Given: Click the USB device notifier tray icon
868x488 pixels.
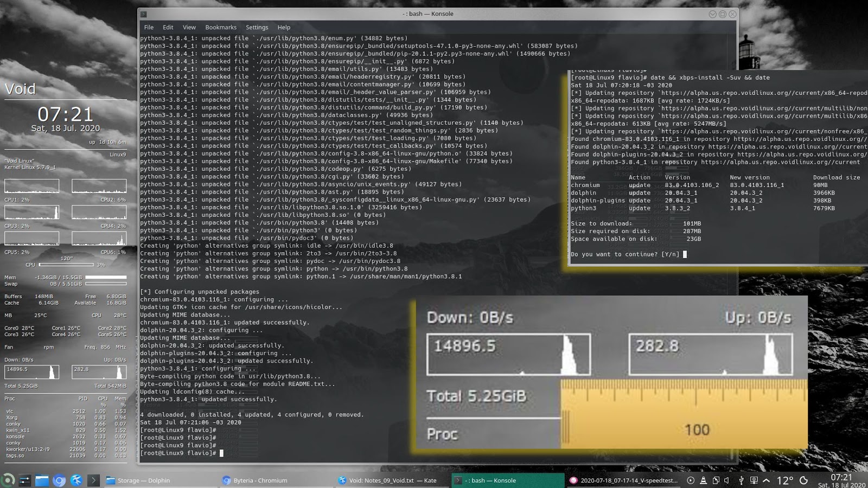Looking at the screenshot, I should pos(742,480).
